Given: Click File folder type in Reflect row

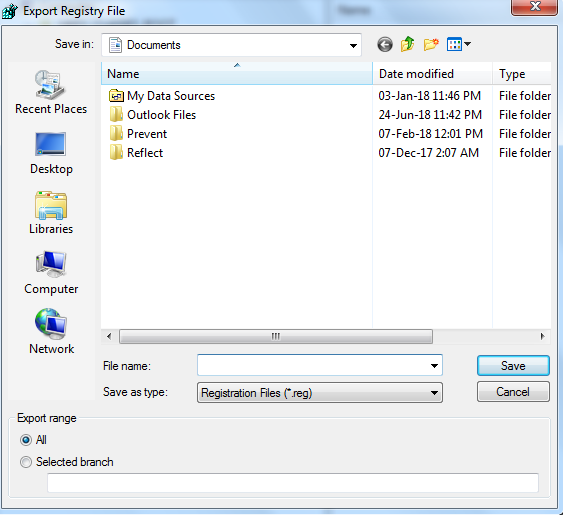Looking at the screenshot, I should 525,153.
